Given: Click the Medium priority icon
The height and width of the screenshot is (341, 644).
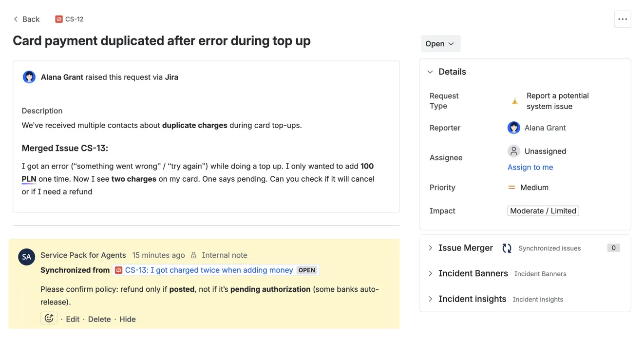Looking at the screenshot, I should coord(511,188).
